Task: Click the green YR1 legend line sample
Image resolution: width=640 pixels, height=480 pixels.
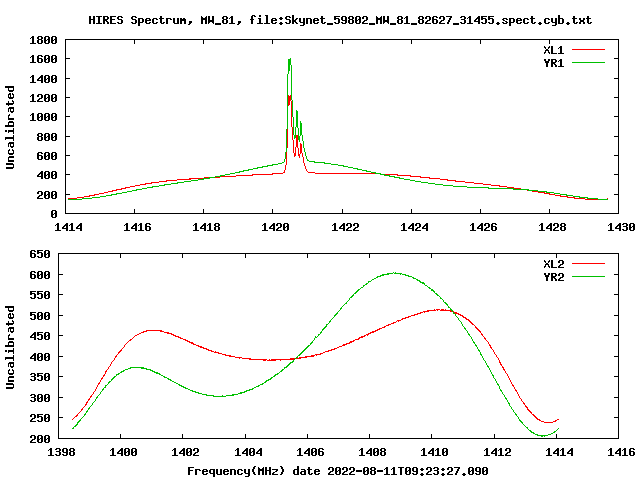Action: click(x=588, y=63)
